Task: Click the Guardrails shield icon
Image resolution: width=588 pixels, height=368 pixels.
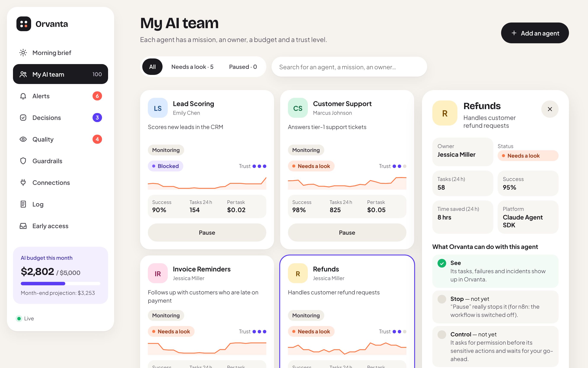Action: click(x=23, y=161)
